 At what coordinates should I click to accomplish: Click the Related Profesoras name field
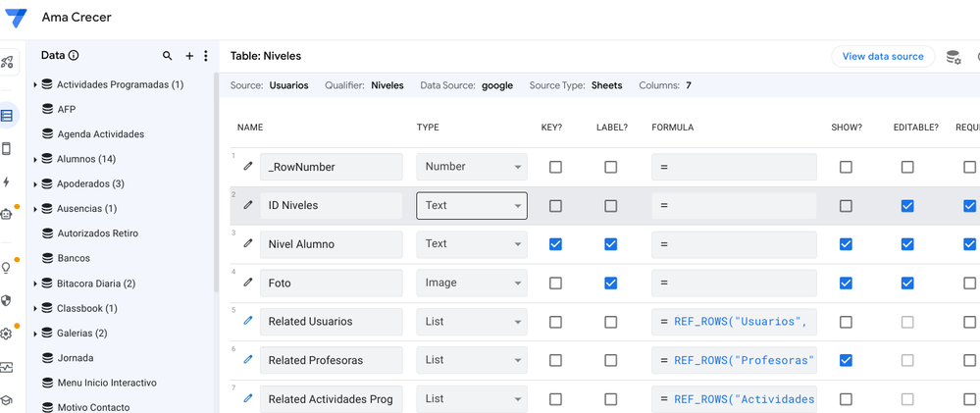[332, 360]
